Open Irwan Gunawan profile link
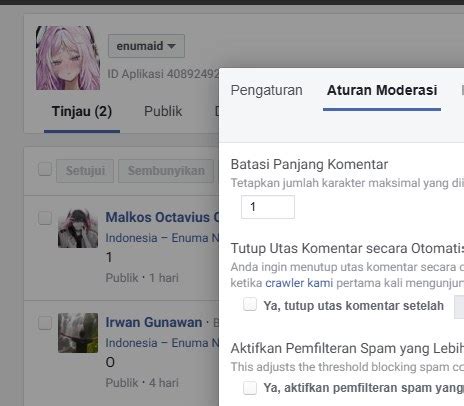Viewport: 464px width, 406px height. click(154, 322)
